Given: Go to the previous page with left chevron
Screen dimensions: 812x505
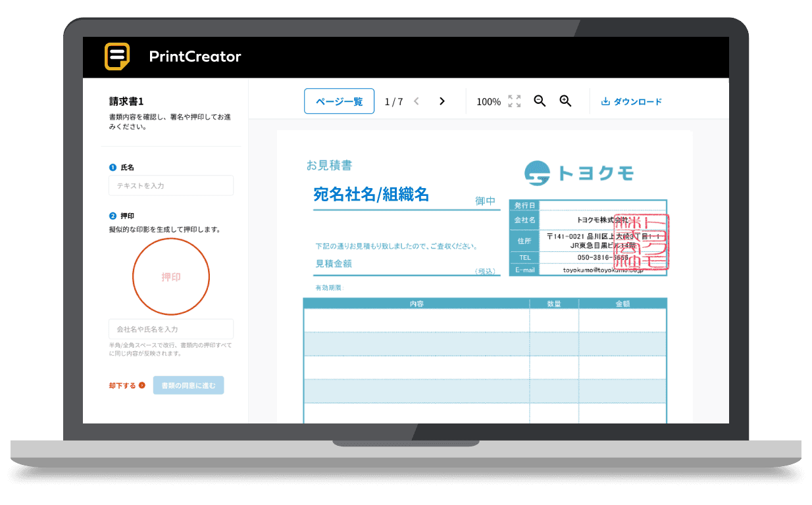Looking at the screenshot, I should click(x=416, y=101).
